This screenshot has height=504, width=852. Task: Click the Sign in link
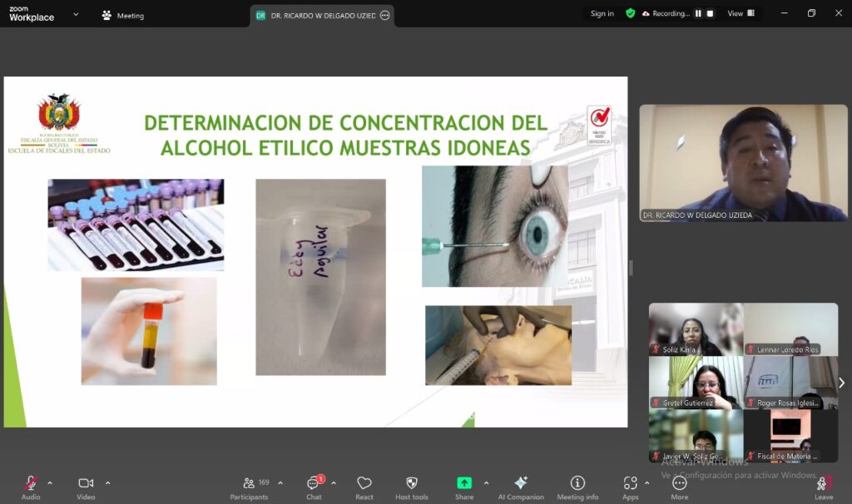tap(602, 13)
